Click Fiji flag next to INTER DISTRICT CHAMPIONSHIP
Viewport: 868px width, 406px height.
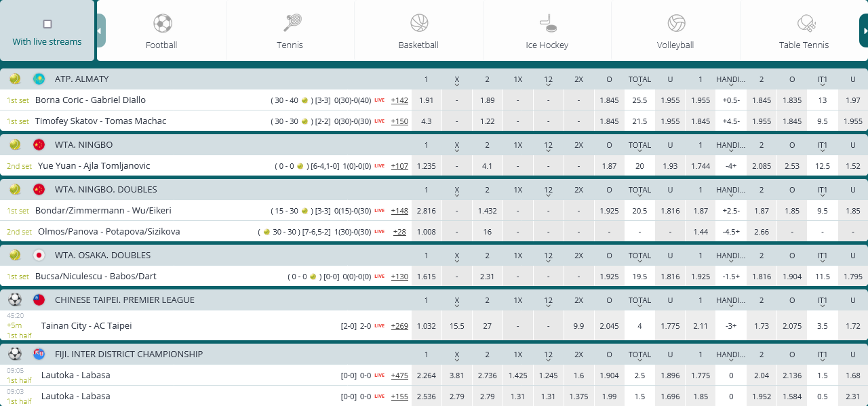pos(39,354)
